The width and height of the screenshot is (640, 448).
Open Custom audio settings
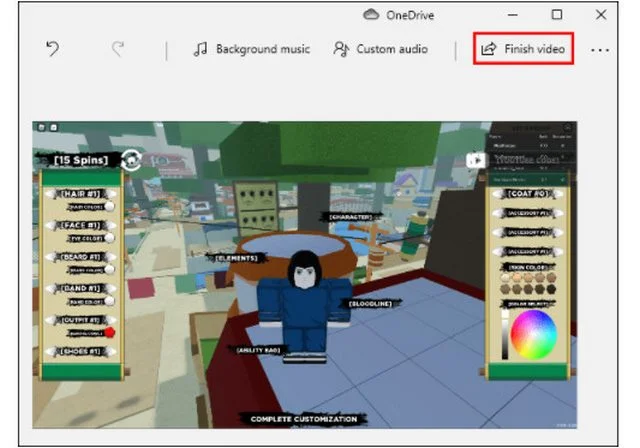click(380, 49)
